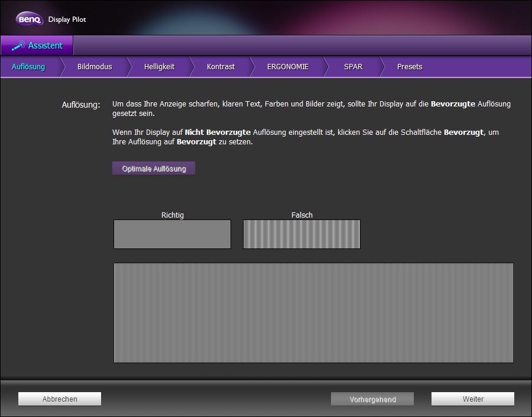Screen dimensions: 532x417
Task: Open the Presets step
Action: [x=410, y=67]
